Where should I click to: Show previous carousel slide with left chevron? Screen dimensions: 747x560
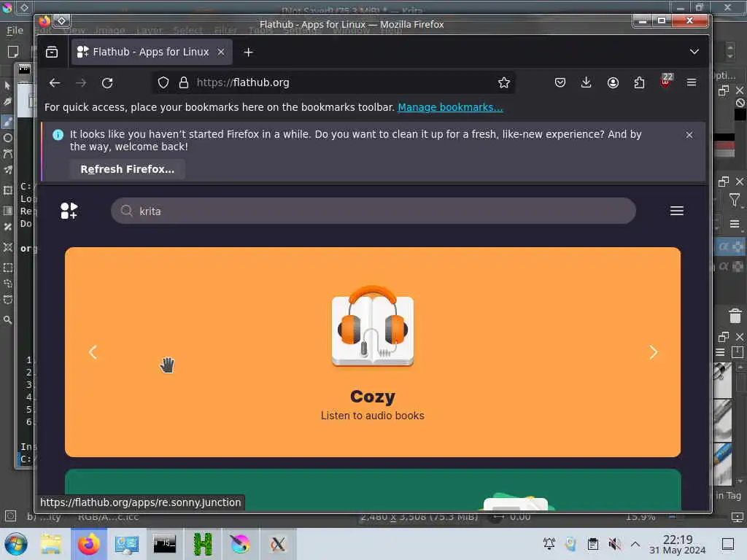pyautogui.click(x=93, y=352)
